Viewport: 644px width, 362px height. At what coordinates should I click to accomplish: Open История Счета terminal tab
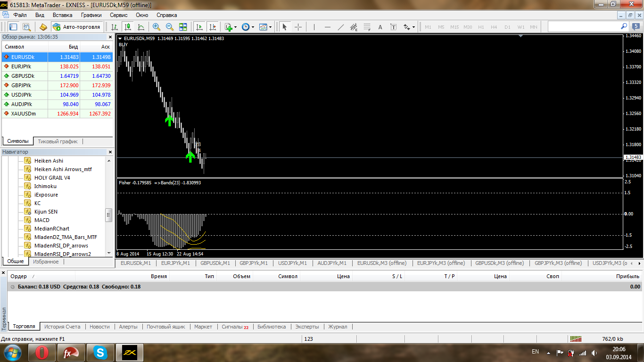tap(62, 326)
